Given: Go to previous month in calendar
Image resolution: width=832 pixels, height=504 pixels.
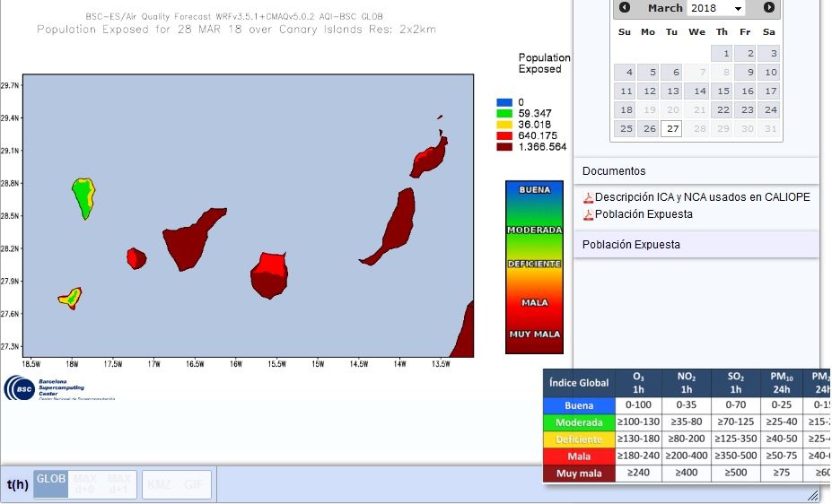Looking at the screenshot, I should [625, 7].
